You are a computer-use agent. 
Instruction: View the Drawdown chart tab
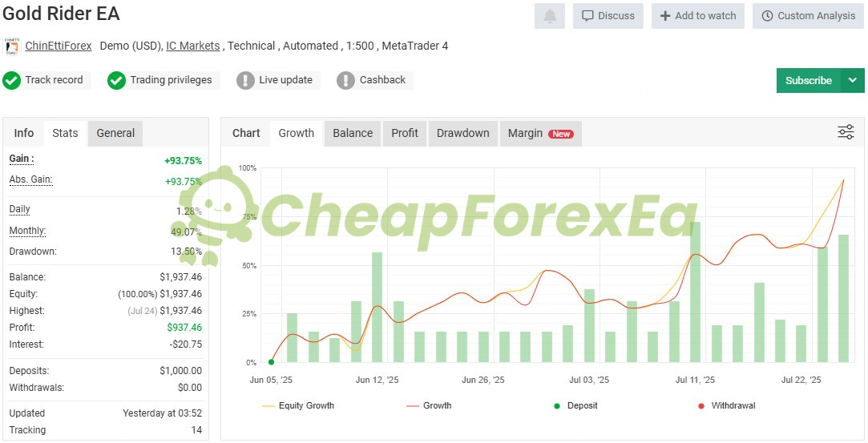[462, 133]
